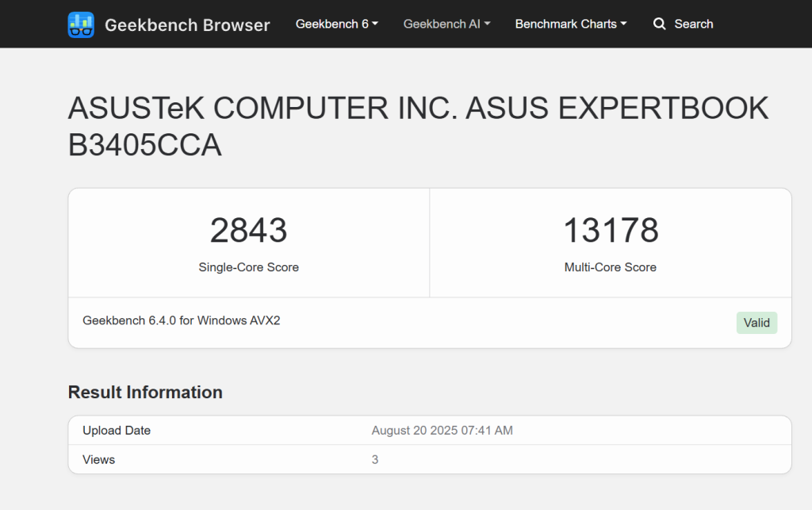Click the Valid status badge
The width and height of the screenshot is (812, 510).
pyautogui.click(x=756, y=322)
